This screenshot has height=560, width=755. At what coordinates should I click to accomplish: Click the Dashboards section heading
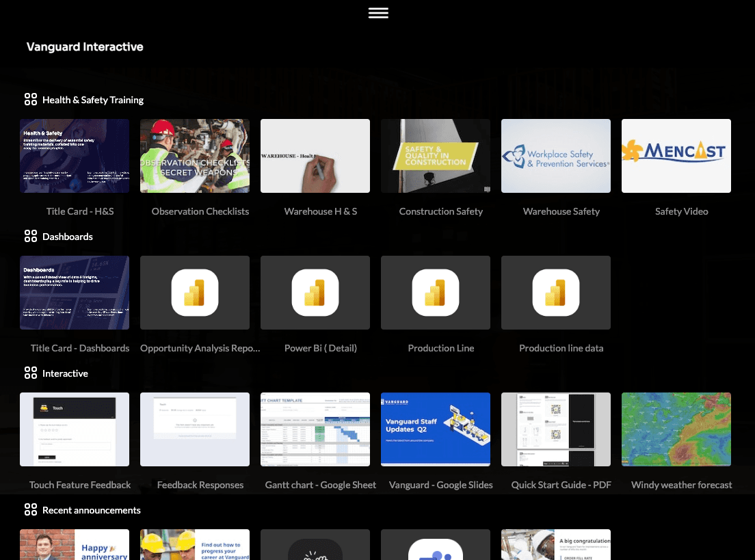click(x=68, y=237)
